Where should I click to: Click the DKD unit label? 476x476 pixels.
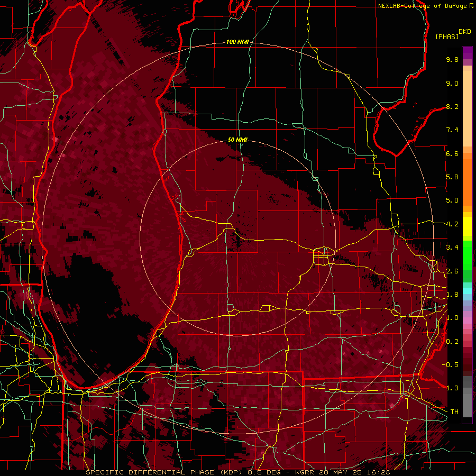pos(465,32)
